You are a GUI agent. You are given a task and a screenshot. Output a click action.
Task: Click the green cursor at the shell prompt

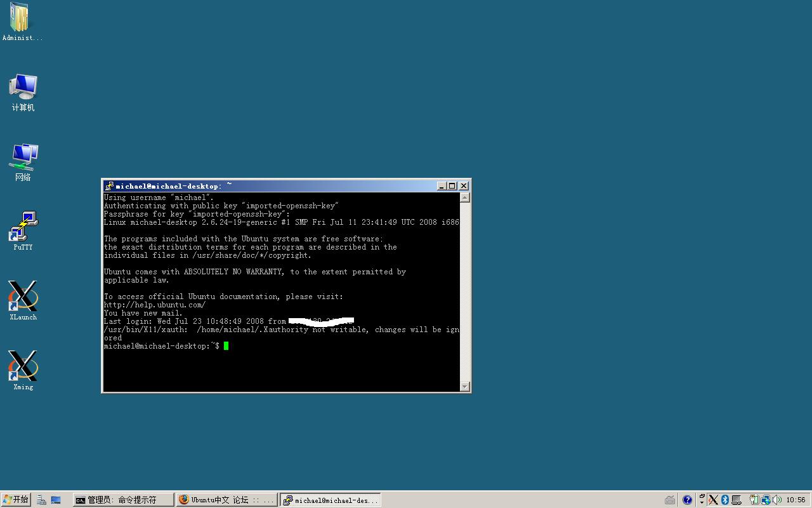pos(226,346)
